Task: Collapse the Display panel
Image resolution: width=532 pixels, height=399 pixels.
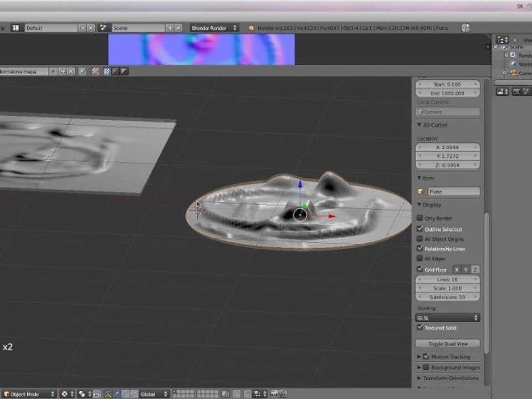Action: click(x=420, y=204)
